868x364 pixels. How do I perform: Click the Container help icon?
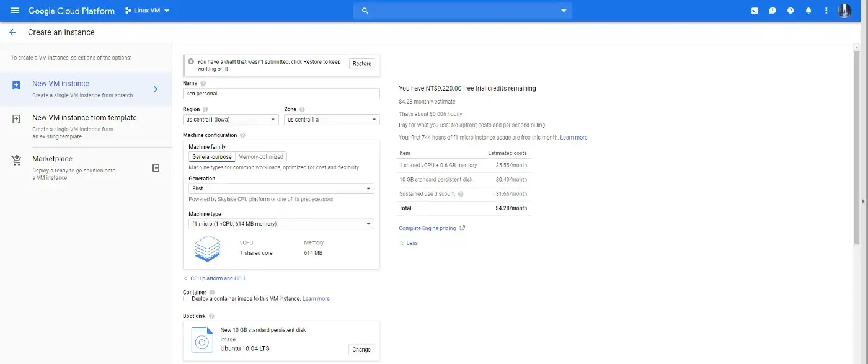212,292
